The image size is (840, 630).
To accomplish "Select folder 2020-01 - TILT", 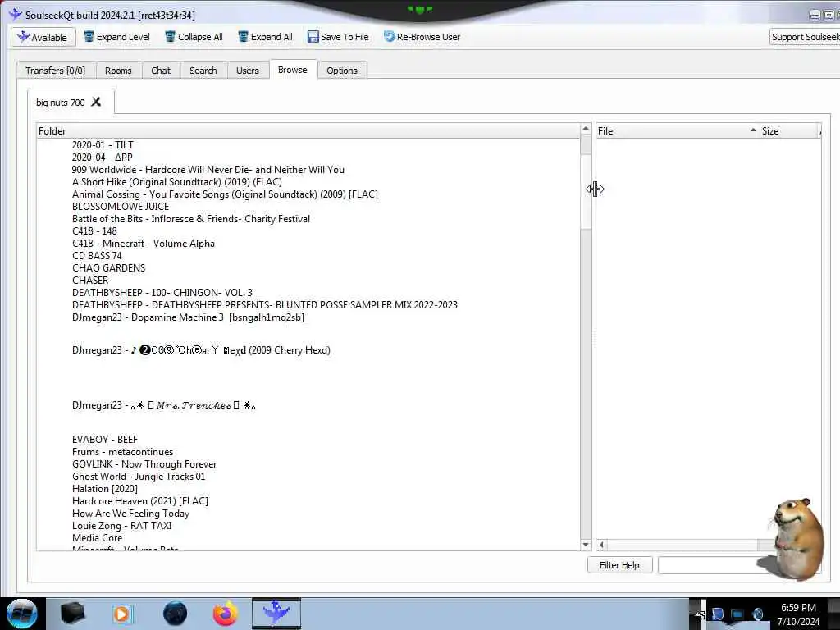I will click(x=103, y=145).
